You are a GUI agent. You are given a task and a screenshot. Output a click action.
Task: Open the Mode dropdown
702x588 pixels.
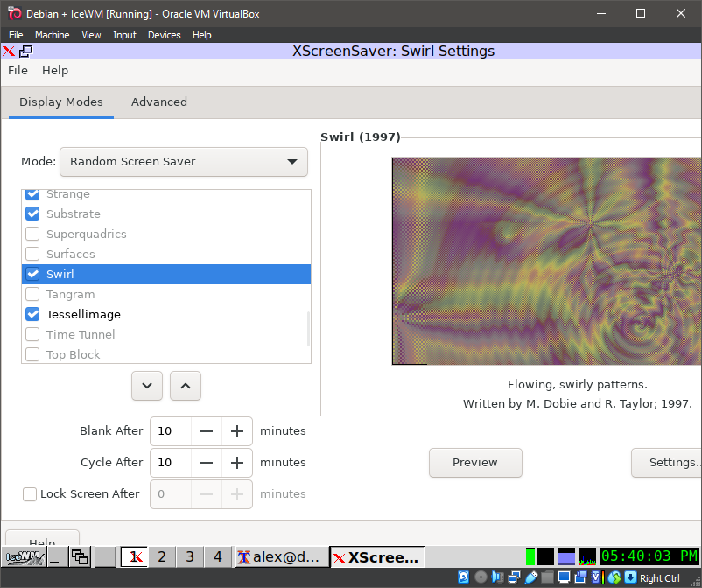point(184,162)
